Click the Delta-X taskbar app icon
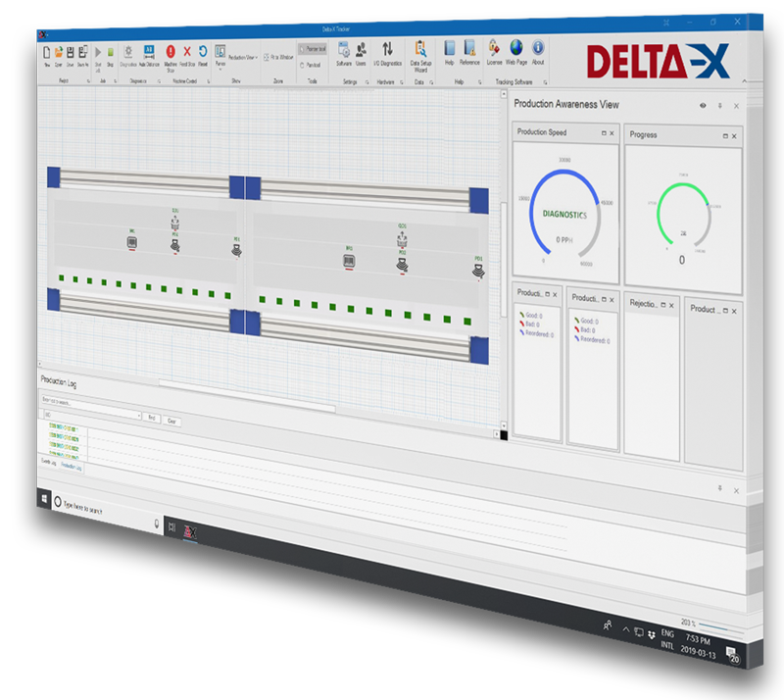This screenshot has height=700, width=784. (190, 532)
